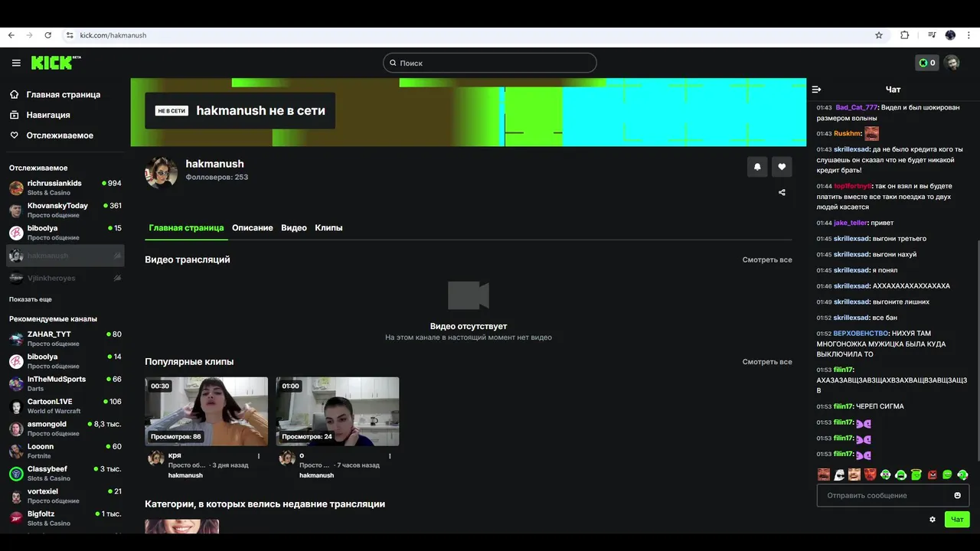Open the emoji picker in the message box

click(x=957, y=495)
